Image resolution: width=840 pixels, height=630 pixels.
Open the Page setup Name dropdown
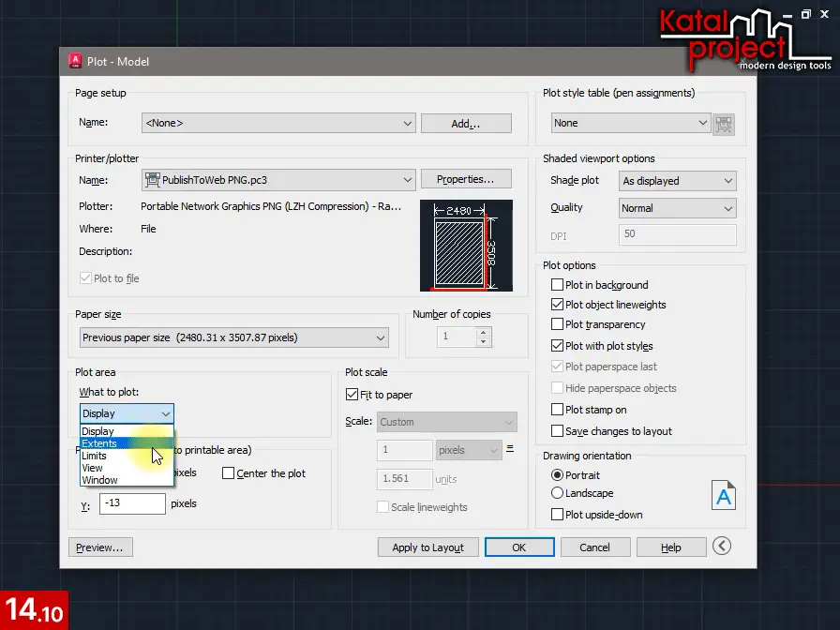tap(408, 123)
